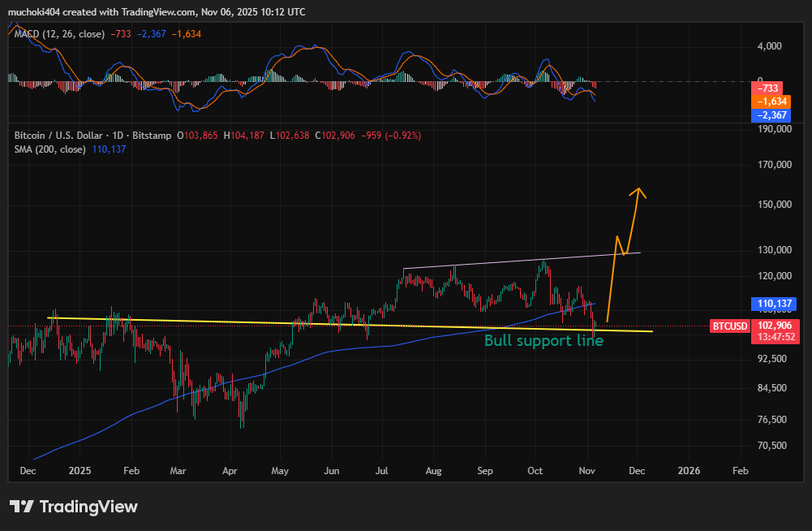This screenshot has height=531, width=812.
Task: Select the red BTCUSD price tag
Action: click(x=729, y=326)
